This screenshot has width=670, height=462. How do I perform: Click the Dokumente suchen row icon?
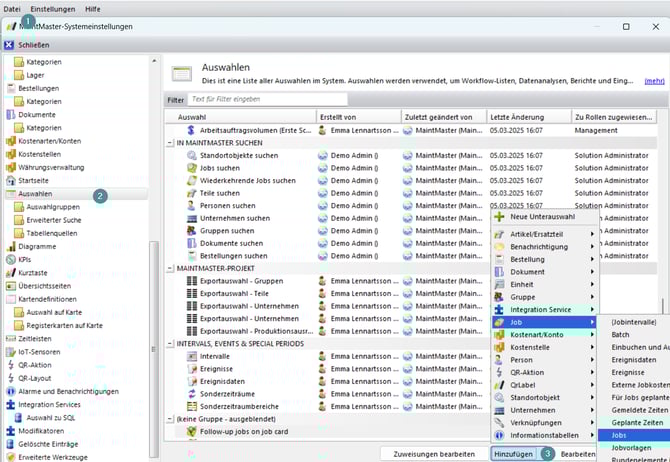192,243
